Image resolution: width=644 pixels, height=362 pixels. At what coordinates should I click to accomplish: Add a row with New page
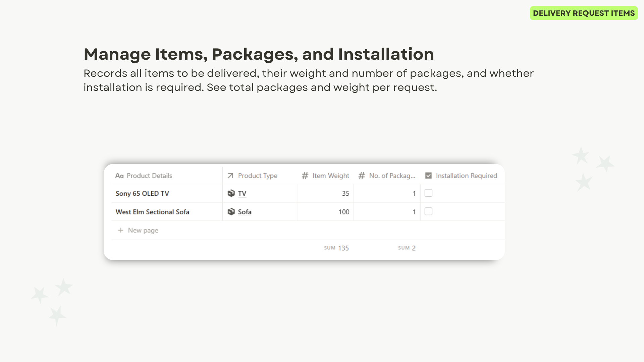pyautogui.click(x=143, y=230)
